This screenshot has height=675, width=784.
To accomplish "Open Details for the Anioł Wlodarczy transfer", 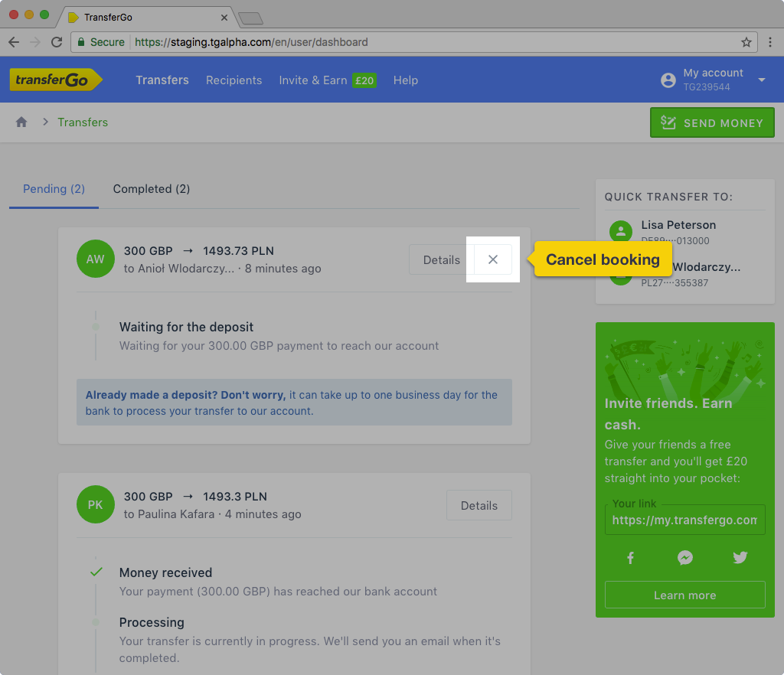I will [442, 259].
